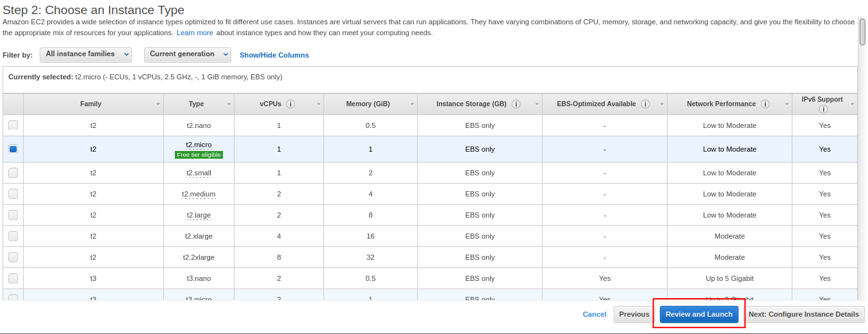
Task: Open the Learn more link
Action: (x=195, y=33)
